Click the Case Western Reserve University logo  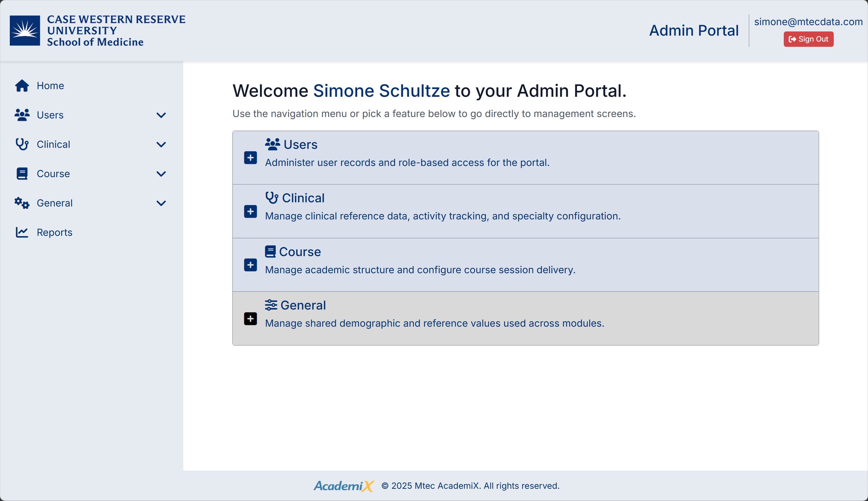pyautogui.click(x=98, y=31)
